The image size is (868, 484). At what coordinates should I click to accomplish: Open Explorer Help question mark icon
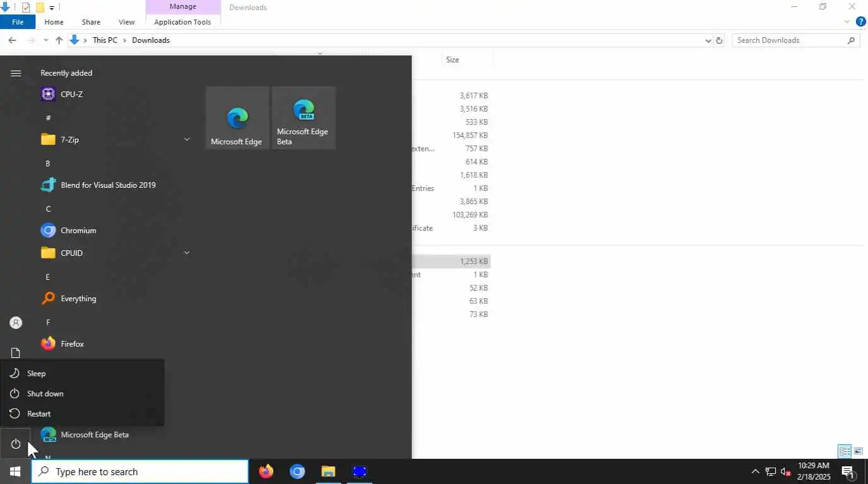coord(860,22)
